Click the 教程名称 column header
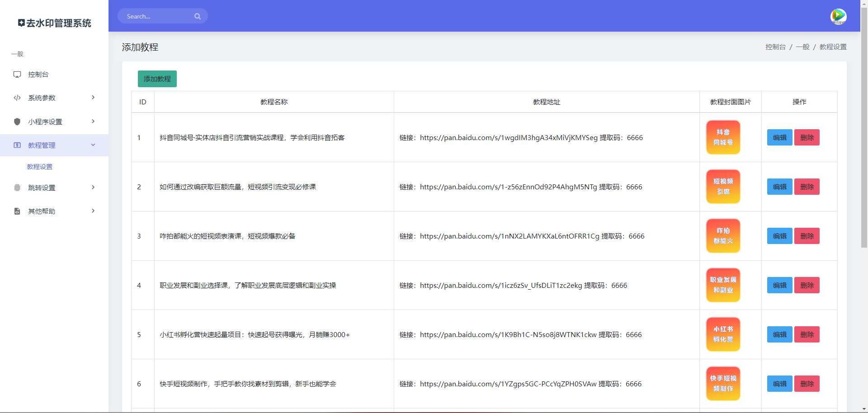The height and width of the screenshot is (413, 868). click(274, 102)
